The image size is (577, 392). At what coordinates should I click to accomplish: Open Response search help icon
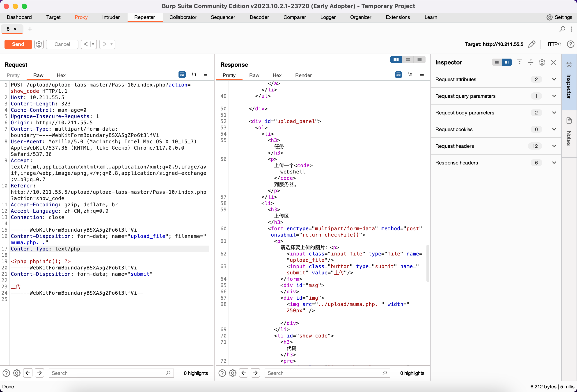click(x=222, y=373)
